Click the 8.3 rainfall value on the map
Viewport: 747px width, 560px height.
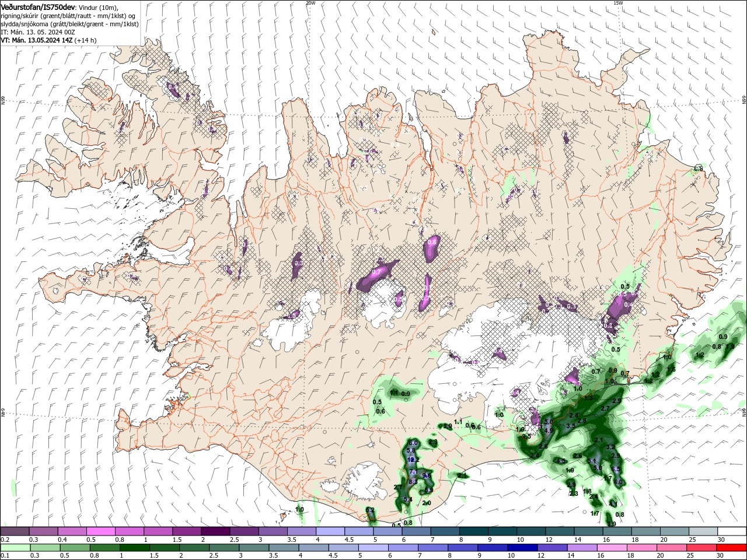[x=413, y=482]
